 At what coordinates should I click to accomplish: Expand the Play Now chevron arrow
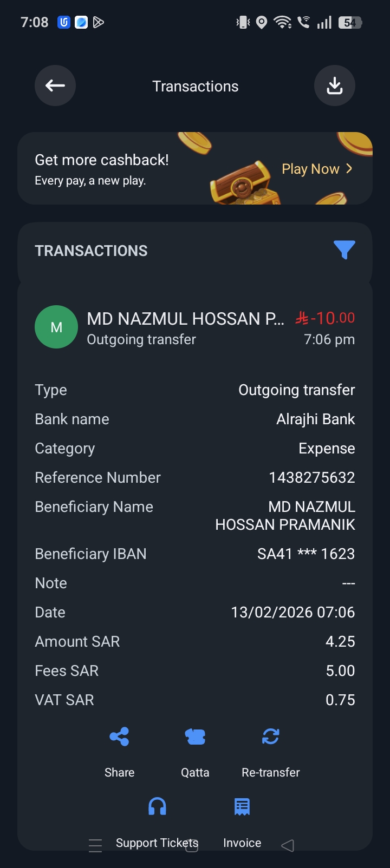[349, 169]
